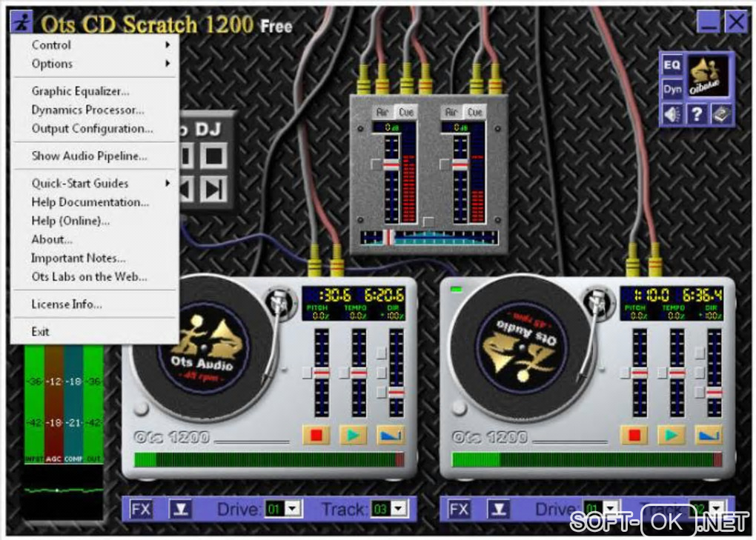Open FX on the left deck
This screenshot has width=756, height=540.
pos(141,509)
